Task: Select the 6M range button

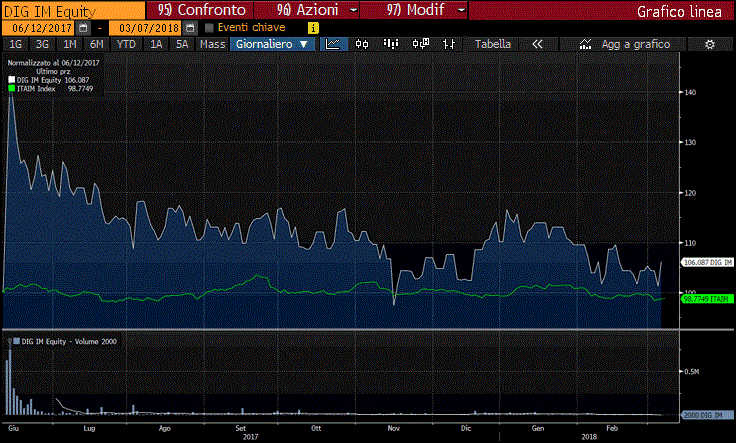Action: (x=96, y=45)
